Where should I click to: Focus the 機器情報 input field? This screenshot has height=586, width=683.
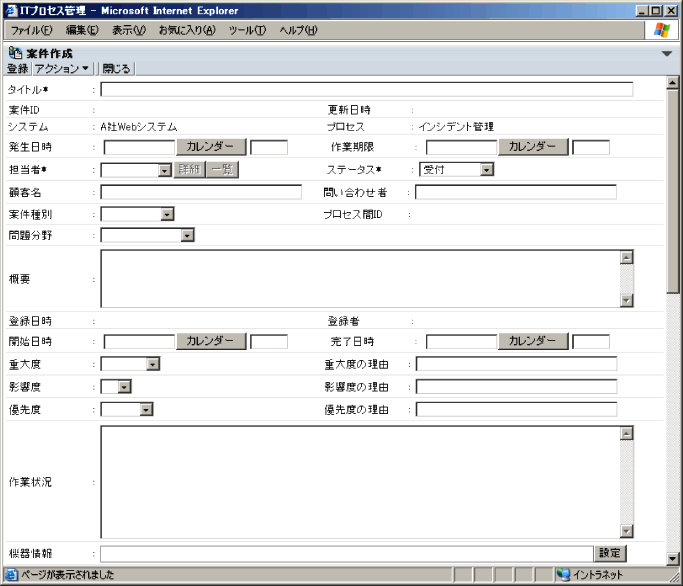[x=347, y=554]
